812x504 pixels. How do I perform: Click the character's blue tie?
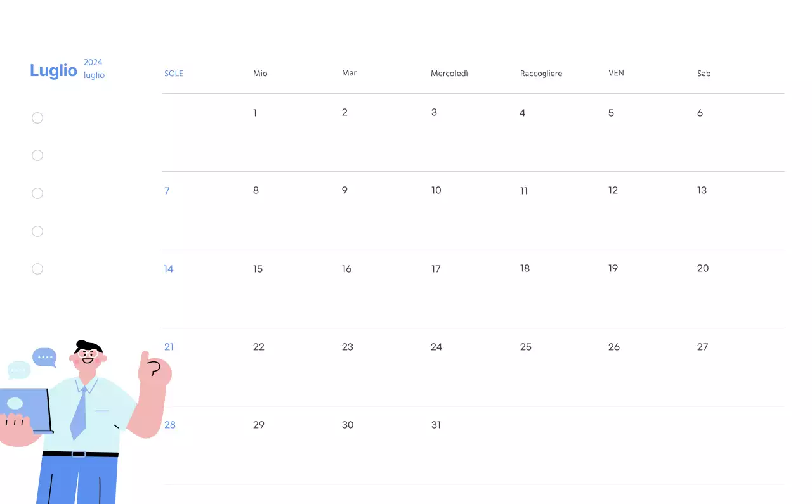(x=79, y=412)
